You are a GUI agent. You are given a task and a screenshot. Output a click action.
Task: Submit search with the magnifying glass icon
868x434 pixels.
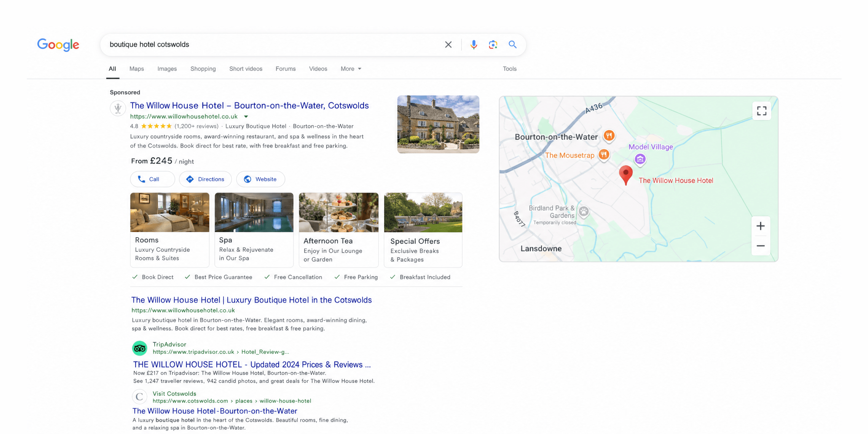pos(512,44)
